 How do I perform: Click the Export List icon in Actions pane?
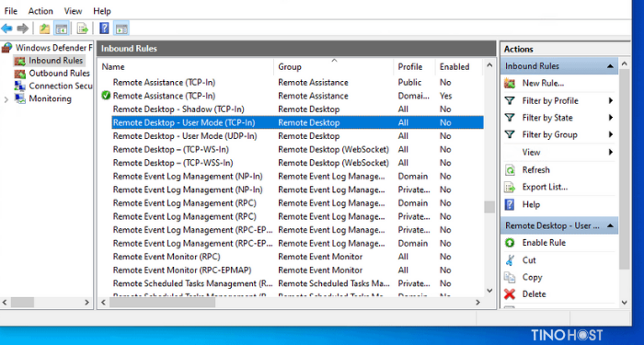pos(510,188)
